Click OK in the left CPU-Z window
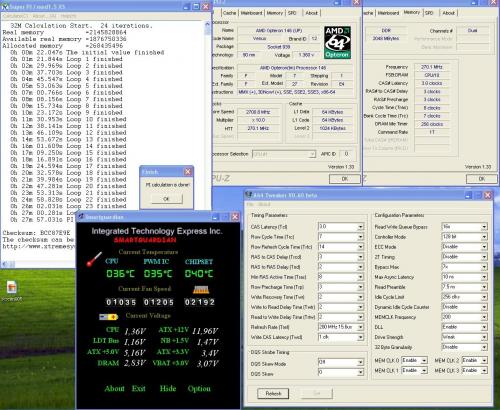Screen dimensions: 500x410 pos(345,179)
